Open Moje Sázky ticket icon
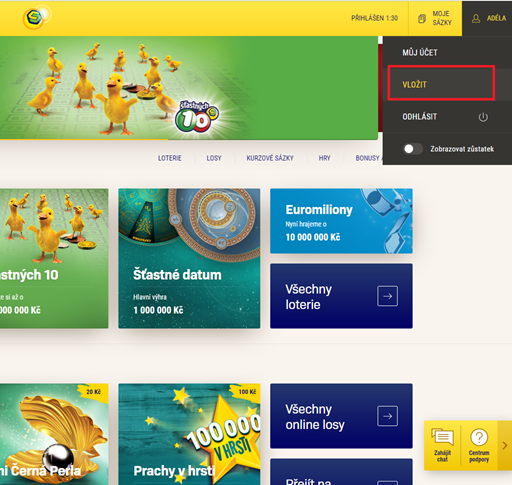 (422, 19)
